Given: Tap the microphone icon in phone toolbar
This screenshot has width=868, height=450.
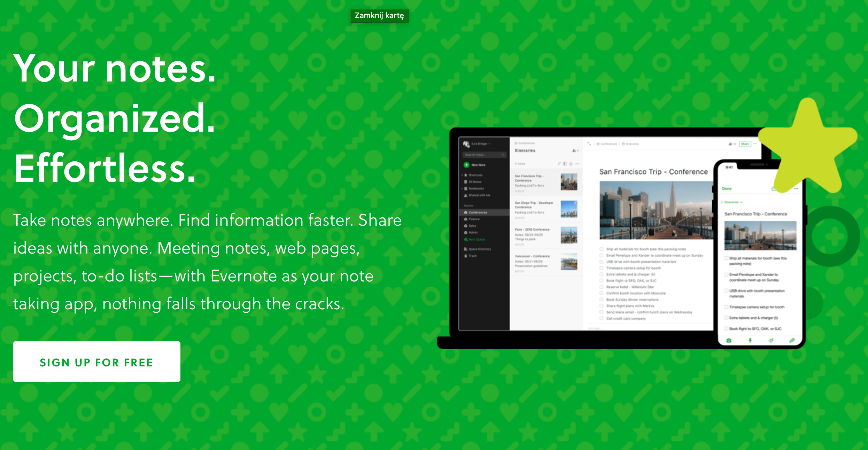Looking at the screenshot, I should pos(750,340).
